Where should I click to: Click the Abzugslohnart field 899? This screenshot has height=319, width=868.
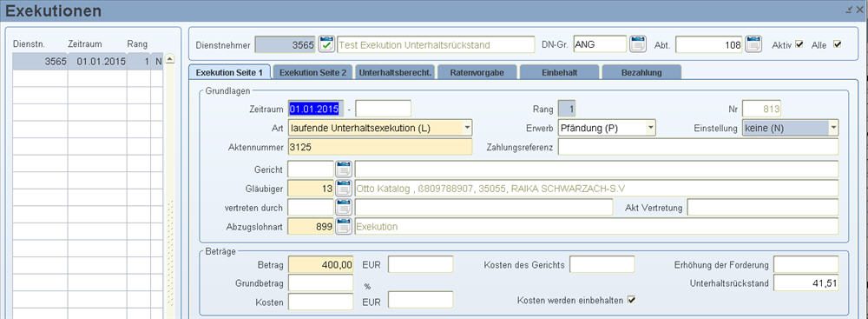(x=311, y=226)
